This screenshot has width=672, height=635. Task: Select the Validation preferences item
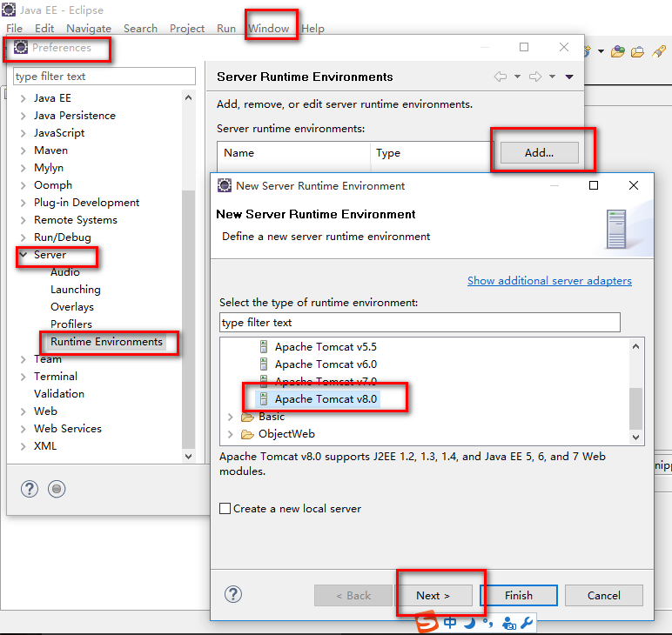click(x=59, y=393)
